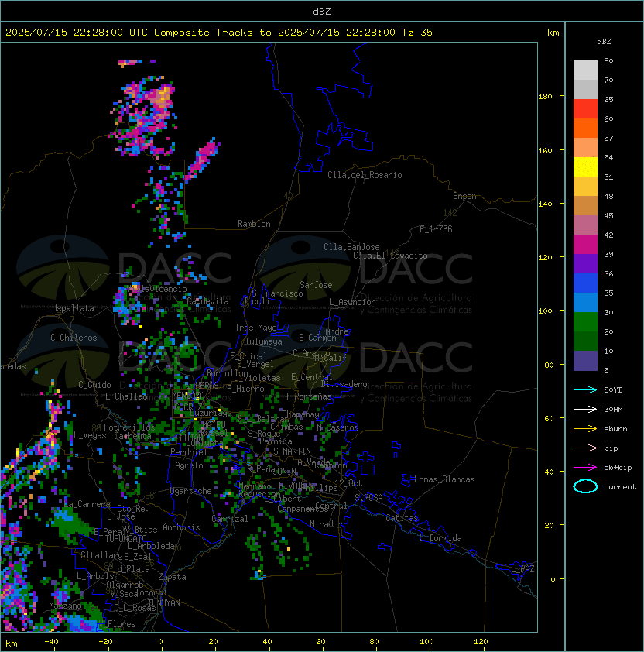Image resolution: width=644 pixels, height=652 pixels.
Task: Pick the purple 36-39 dBZ swatch
Action: 585,263
